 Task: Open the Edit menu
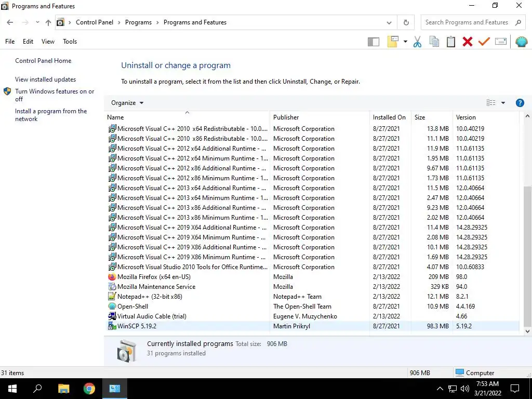tap(28, 42)
